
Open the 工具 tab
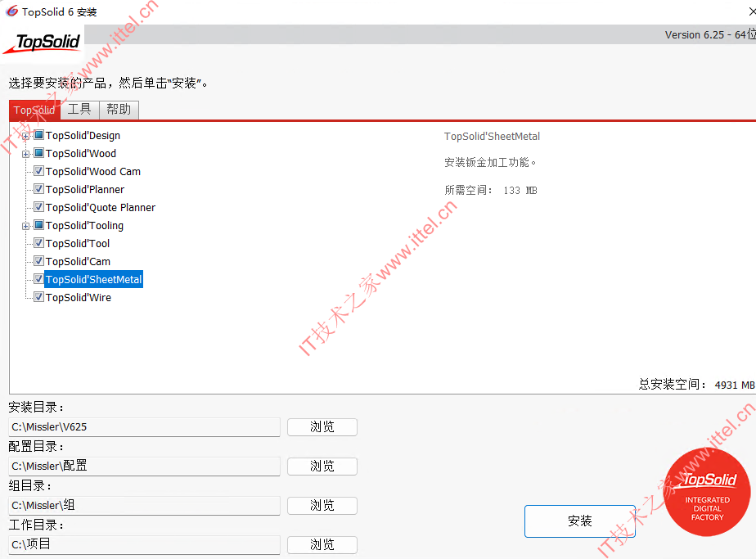pos(79,110)
